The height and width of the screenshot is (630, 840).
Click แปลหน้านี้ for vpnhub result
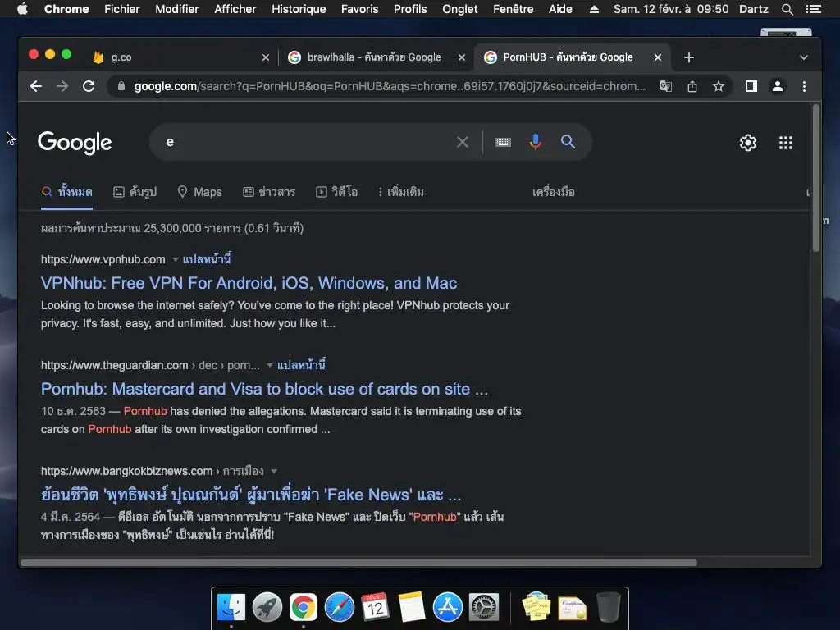pyautogui.click(x=207, y=259)
